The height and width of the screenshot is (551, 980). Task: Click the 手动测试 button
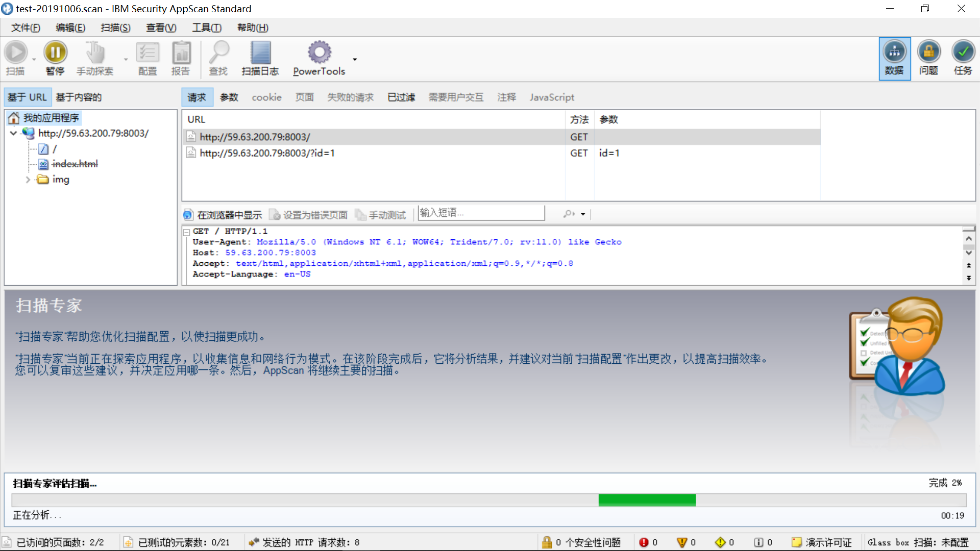pos(381,214)
